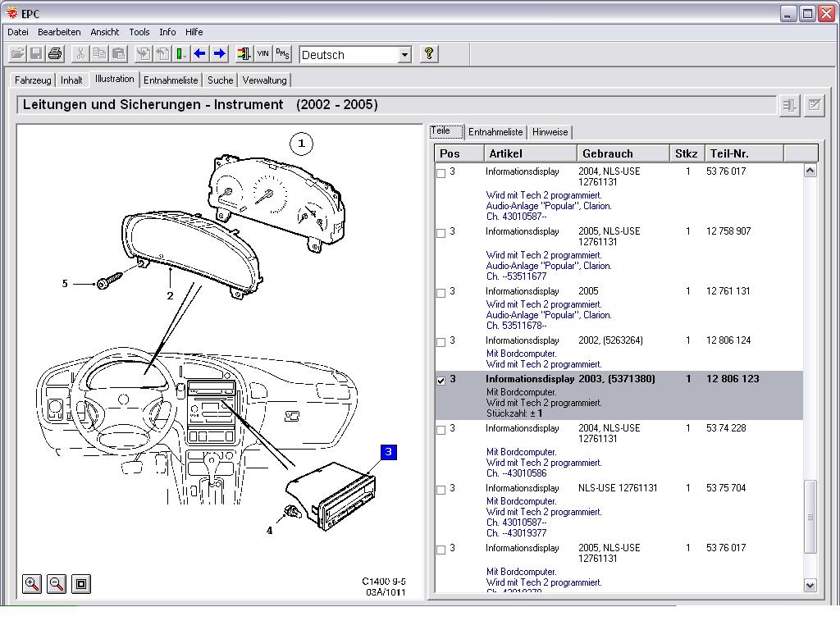Click part number 12 806 123
This screenshot has width=840, height=630.
[733, 379]
